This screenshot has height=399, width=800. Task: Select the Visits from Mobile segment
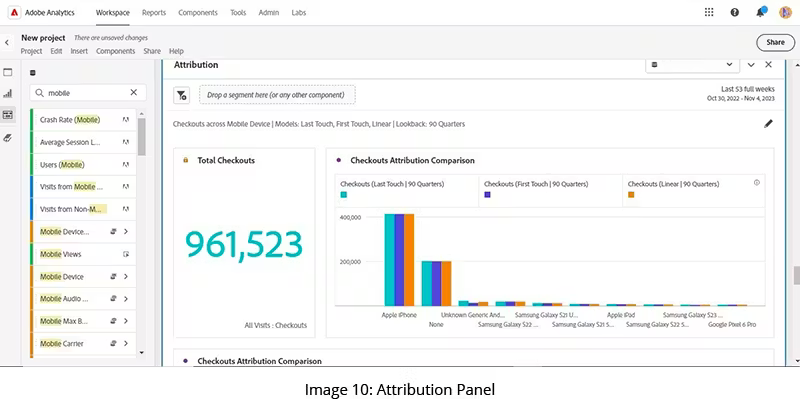point(84,187)
